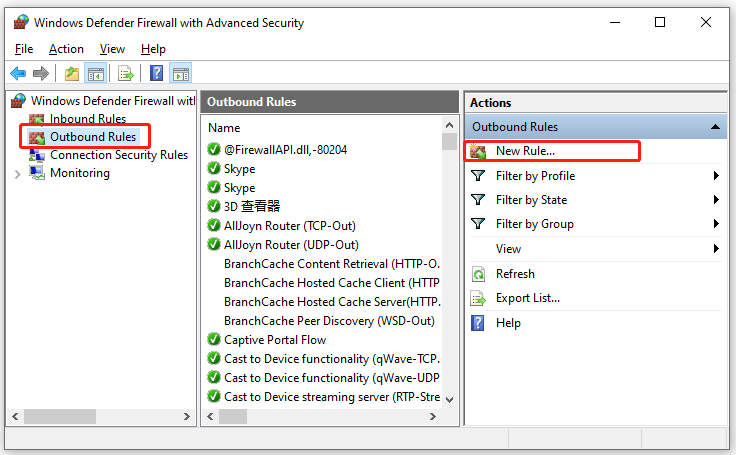Maximize the firewall window
The image size is (736, 455).
point(660,22)
